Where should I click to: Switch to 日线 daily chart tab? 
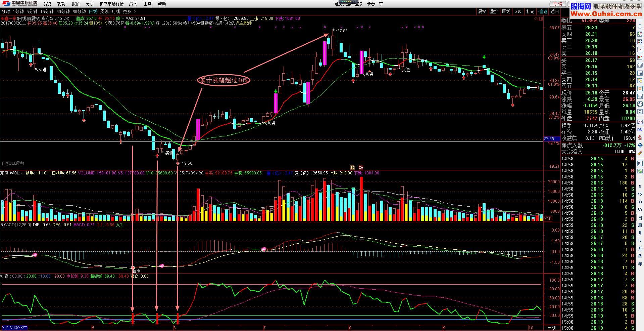pos(93,11)
